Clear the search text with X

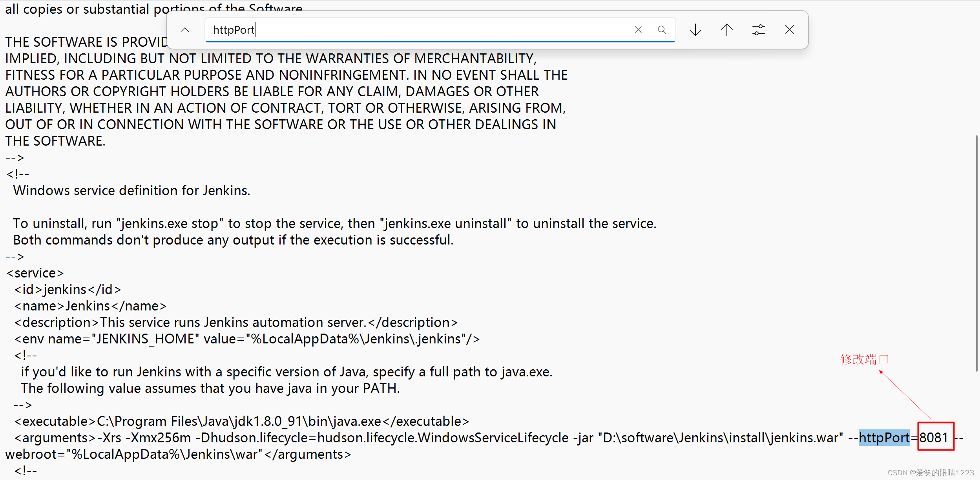(638, 30)
